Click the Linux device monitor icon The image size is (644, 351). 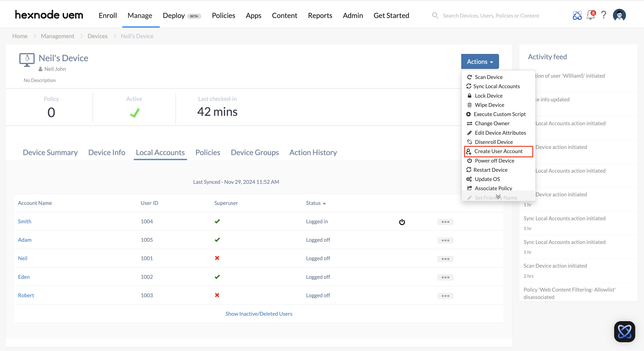(27, 60)
